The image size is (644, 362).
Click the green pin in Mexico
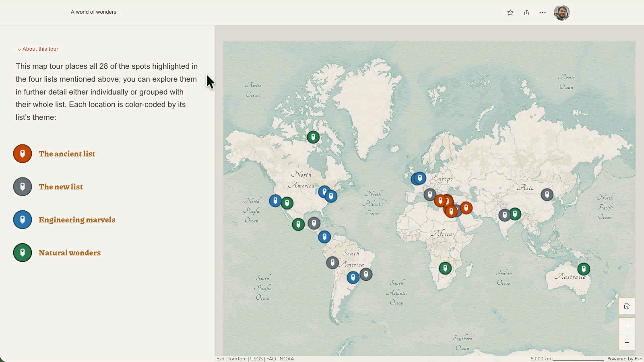pos(298,224)
